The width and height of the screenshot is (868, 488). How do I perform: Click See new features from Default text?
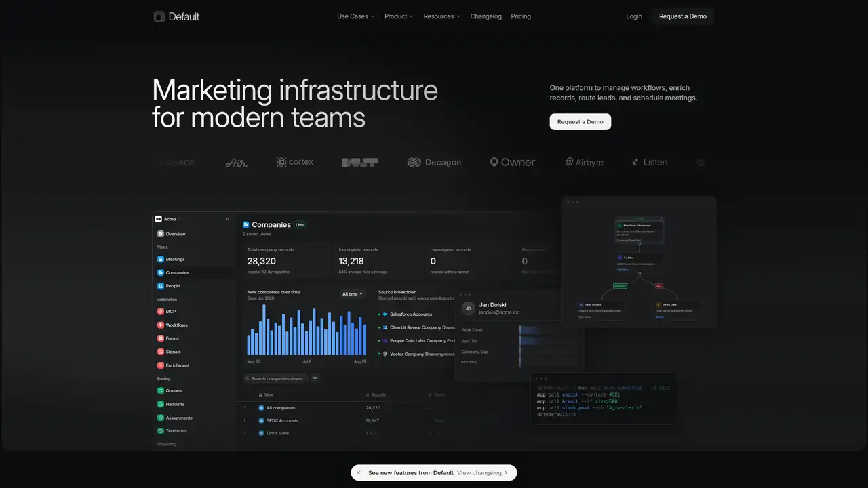[x=411, y=473]
